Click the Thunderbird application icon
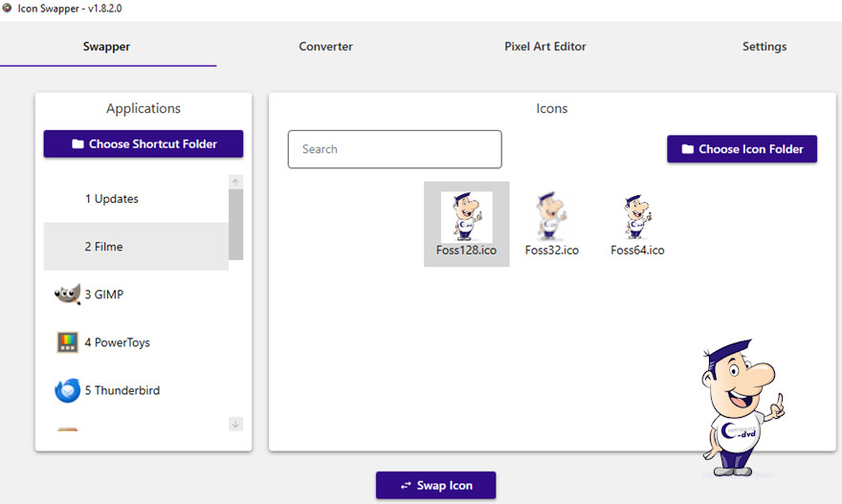The image size is (842, 504). (68, 390)
